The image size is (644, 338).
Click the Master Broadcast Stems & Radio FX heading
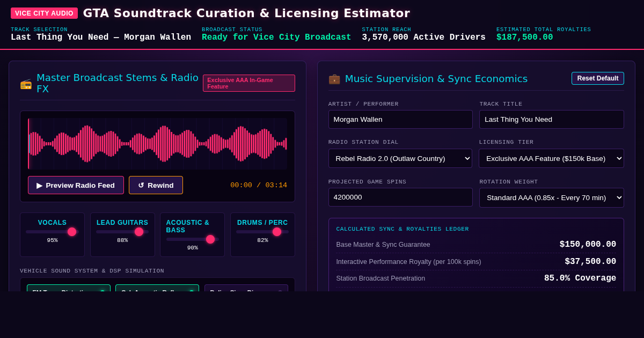pos(118,83)
